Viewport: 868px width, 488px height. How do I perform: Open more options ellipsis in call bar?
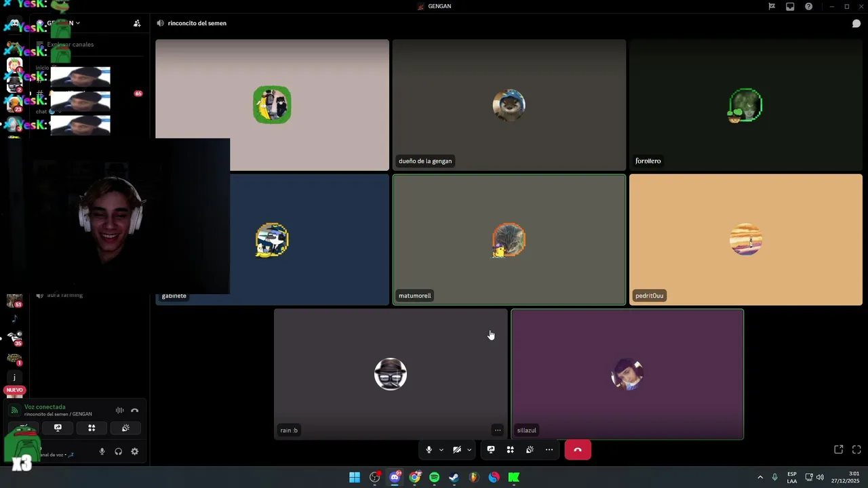click(549, 449)
